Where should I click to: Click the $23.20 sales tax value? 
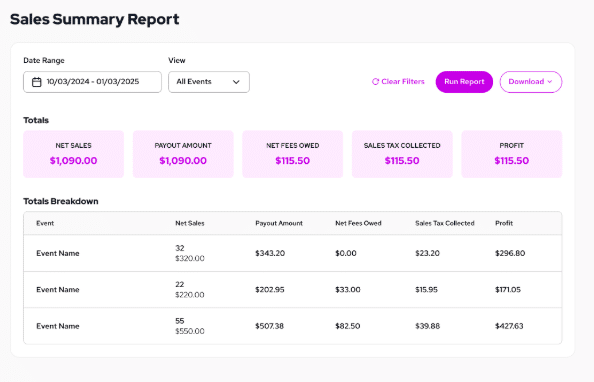[x=427, y=253]
